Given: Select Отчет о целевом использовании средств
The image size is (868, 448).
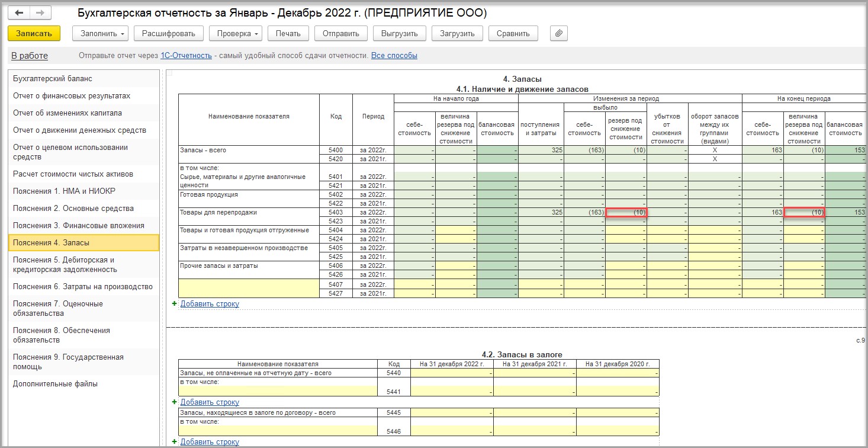Looking at the screenshot, I should [x=83, y=152].
